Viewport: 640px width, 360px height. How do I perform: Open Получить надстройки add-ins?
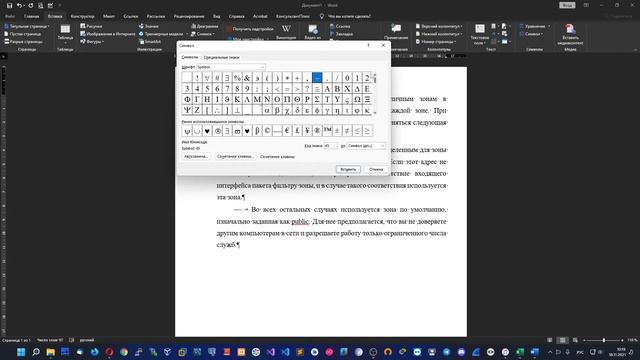(250, 29)
